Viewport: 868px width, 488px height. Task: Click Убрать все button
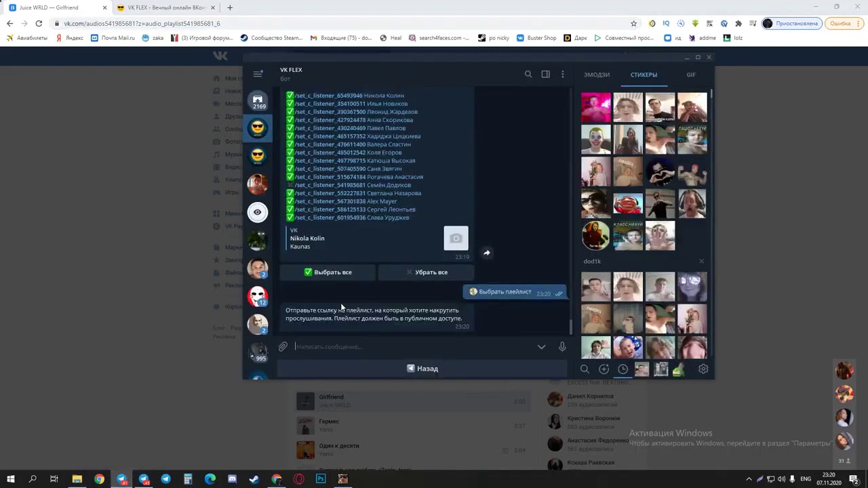(427, 272)
